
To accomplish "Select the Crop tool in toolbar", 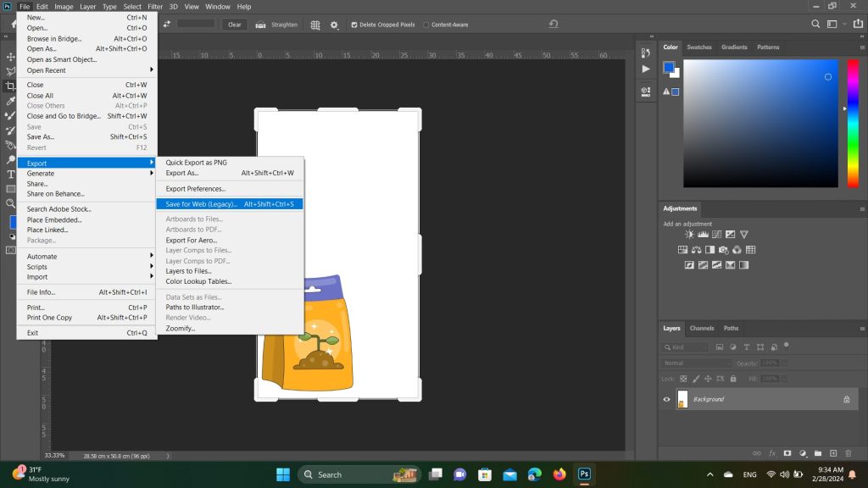I will 10,86.
